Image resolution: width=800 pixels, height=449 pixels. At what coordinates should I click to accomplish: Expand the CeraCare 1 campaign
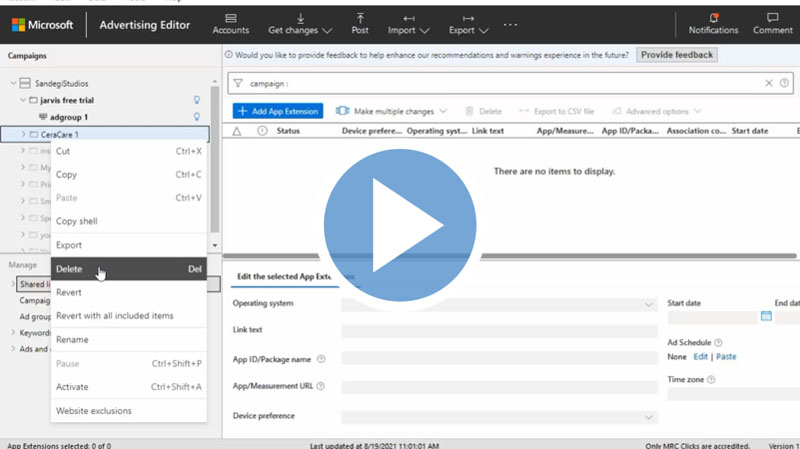22,134
